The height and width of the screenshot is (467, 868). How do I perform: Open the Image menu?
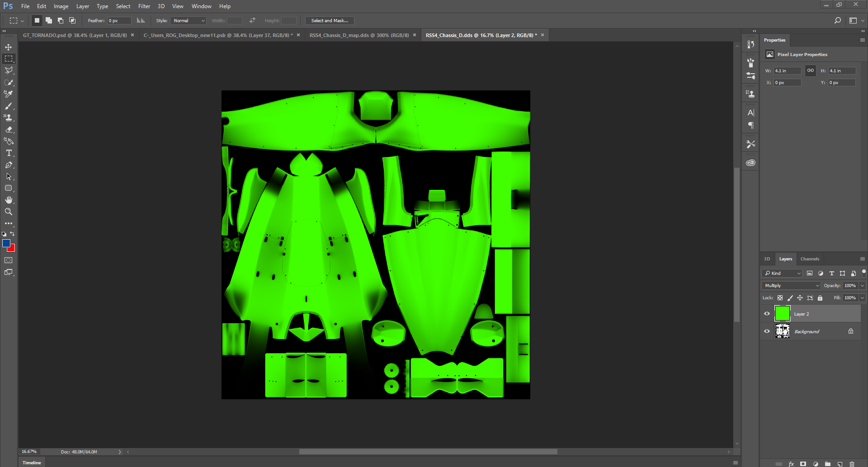pyautogui.click(x=61, y=6)
